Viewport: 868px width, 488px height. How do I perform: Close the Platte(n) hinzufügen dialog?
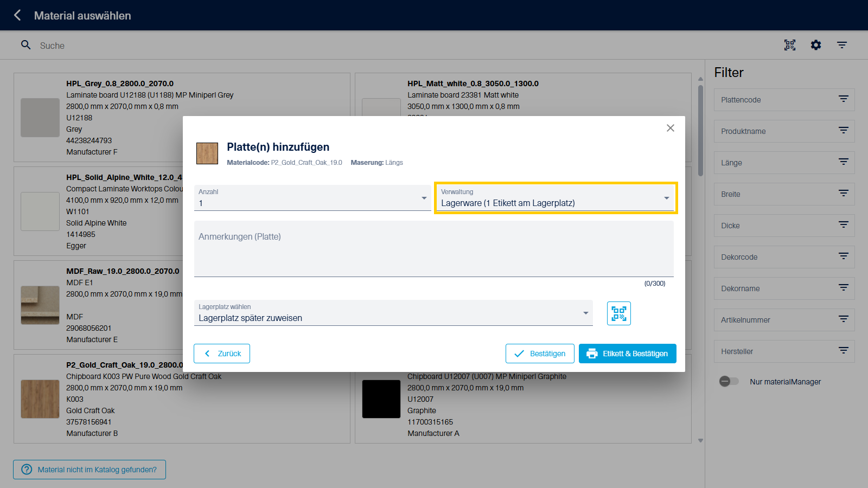671,128
